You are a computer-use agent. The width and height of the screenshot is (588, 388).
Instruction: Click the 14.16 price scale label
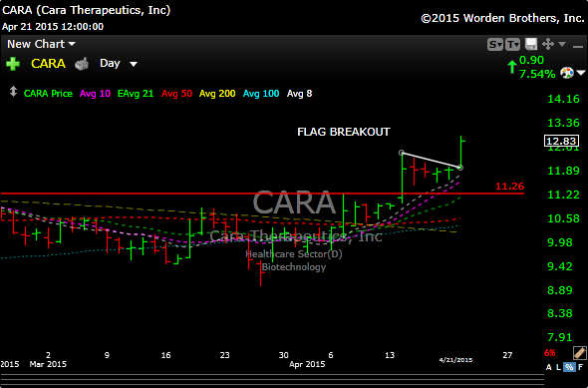coord(563,99)
